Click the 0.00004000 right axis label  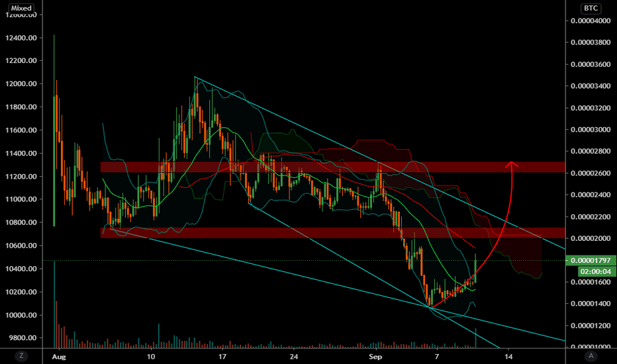591,21
